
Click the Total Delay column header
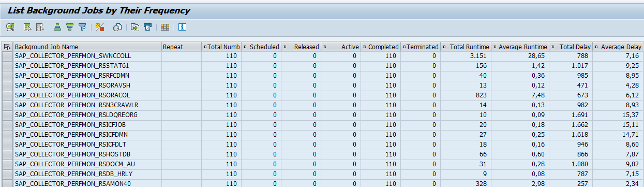(x=571, y=47)
